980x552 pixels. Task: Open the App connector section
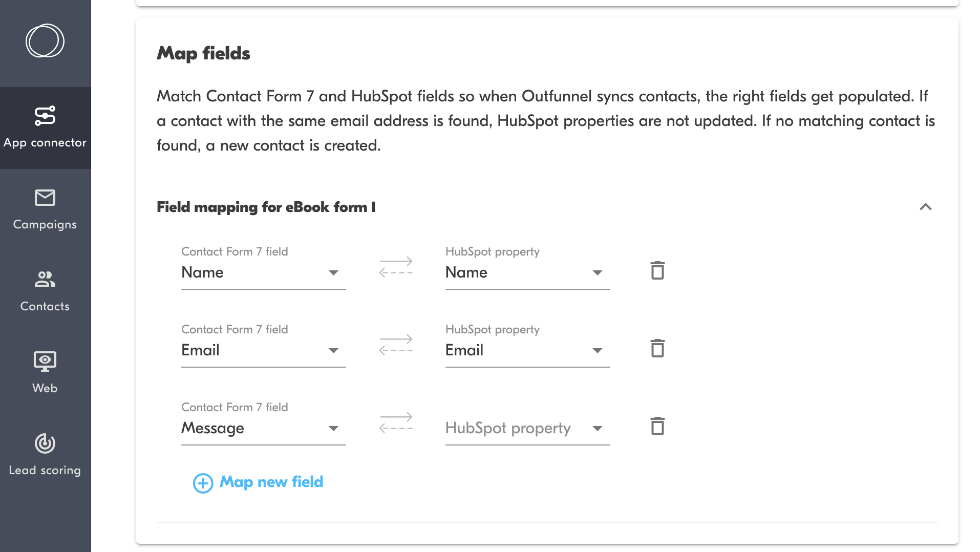tap(45, 128)
